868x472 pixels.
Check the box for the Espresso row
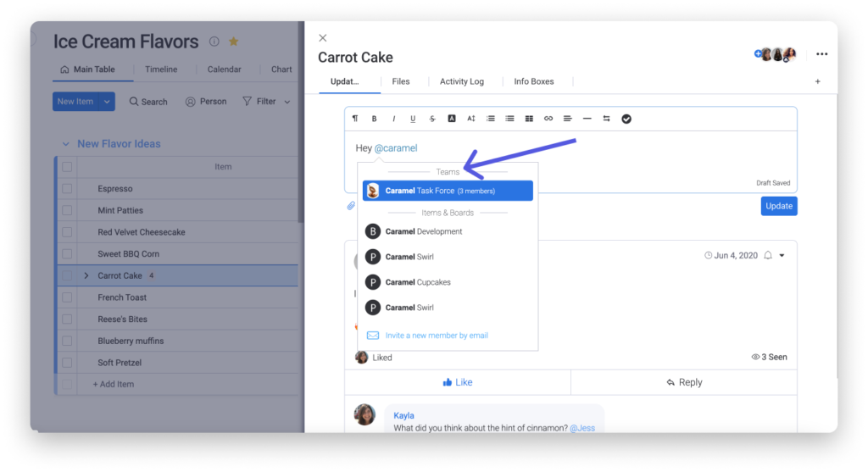(67, 189)
